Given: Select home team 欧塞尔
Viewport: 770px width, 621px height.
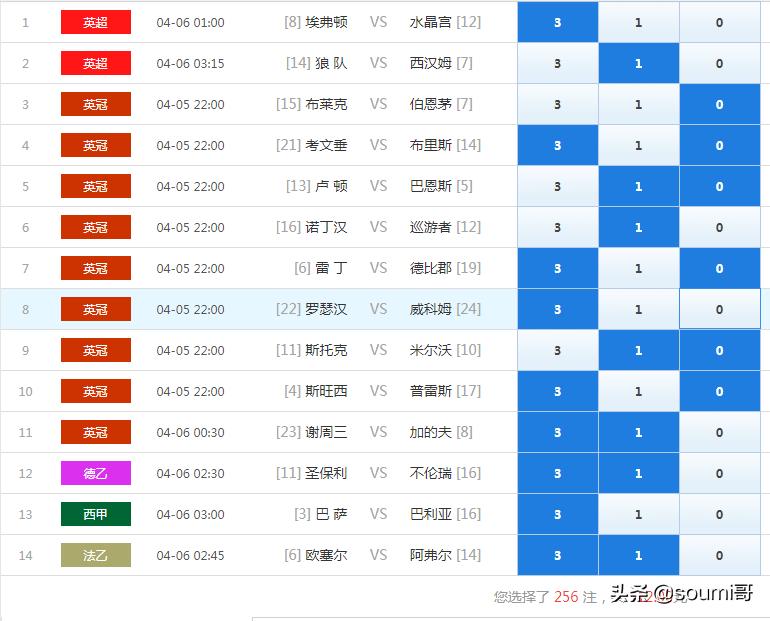Looking at the screenshot, I should [x=326, y=555].
